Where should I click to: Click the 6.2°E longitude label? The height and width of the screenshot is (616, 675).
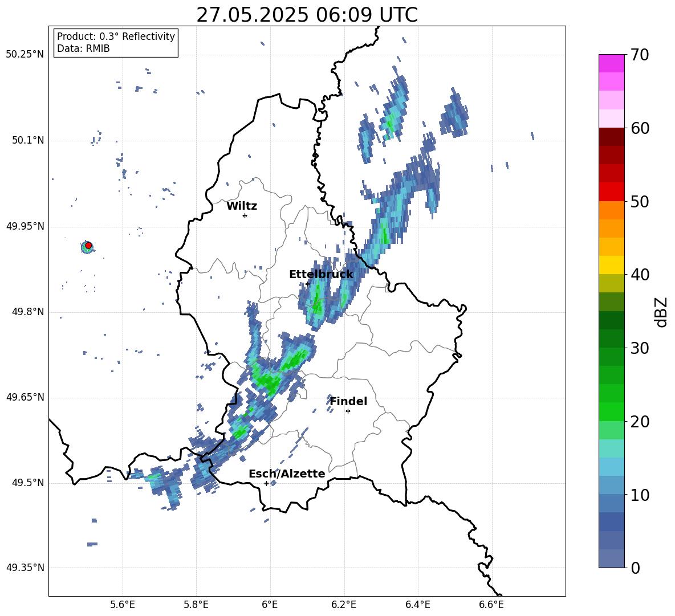pyautogui.click(x=344, y=605)
